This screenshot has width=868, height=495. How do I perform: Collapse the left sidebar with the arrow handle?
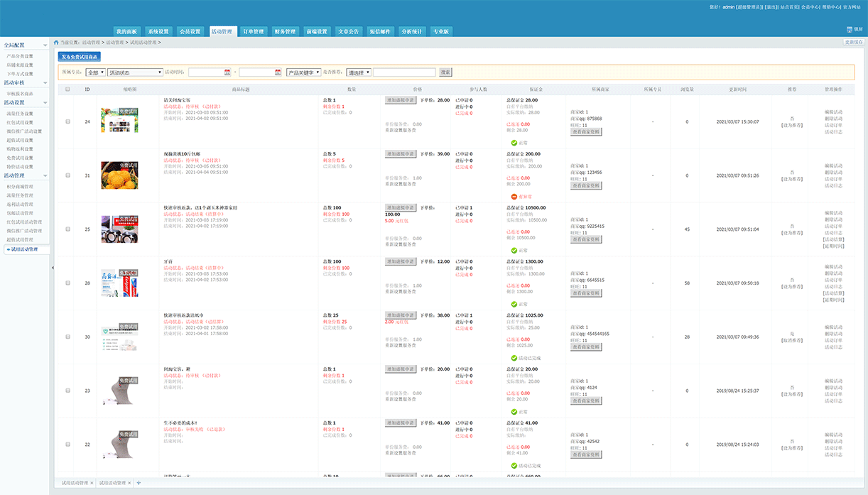[53, 268]
